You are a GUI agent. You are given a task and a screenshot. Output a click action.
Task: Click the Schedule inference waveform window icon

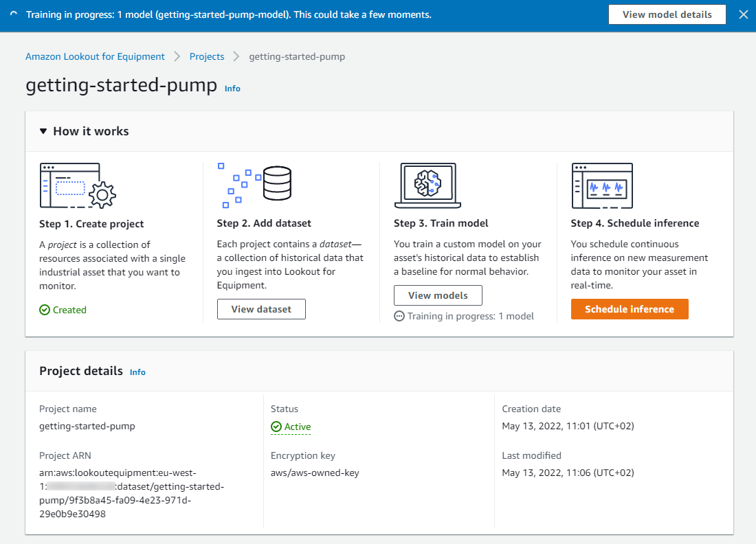602,185
